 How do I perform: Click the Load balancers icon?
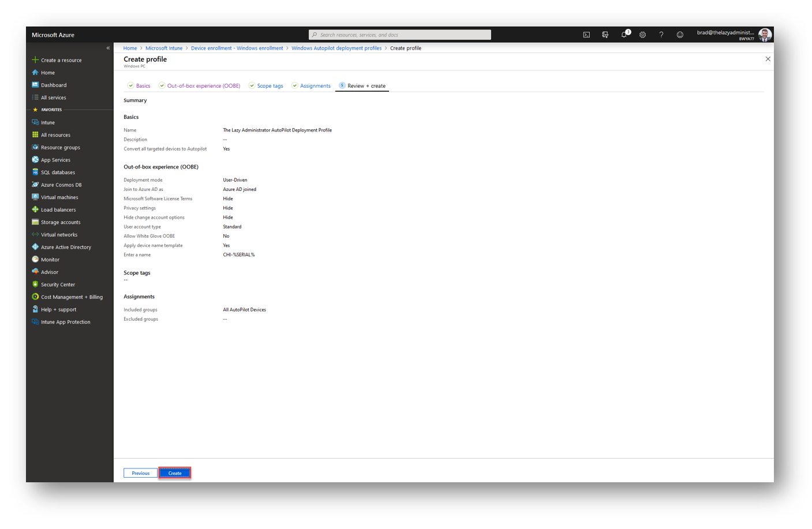[35, 209]
